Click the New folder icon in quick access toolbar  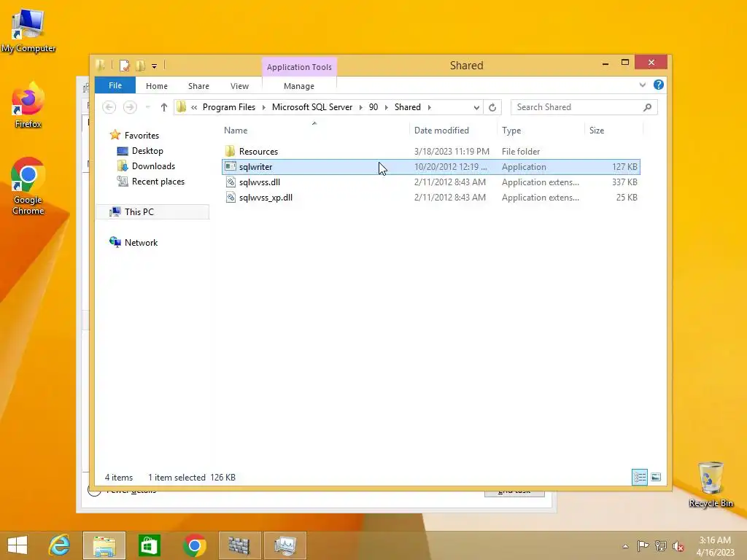(x=140, y=66)
